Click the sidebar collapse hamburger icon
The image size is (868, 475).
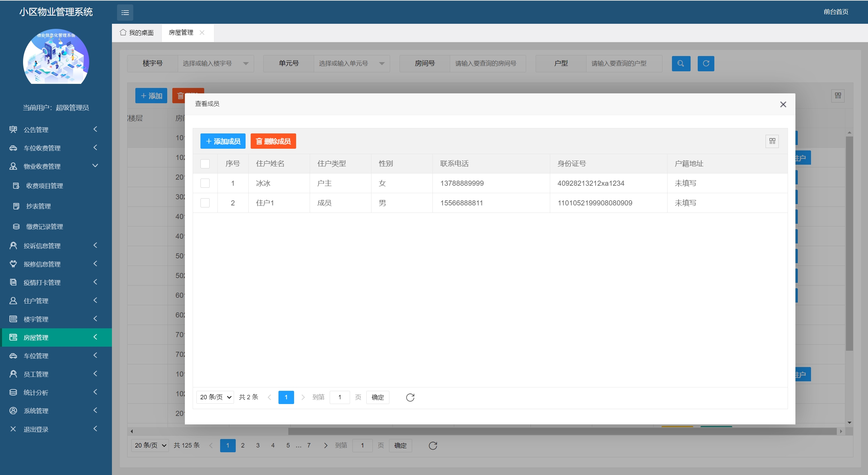pos(125,13)
